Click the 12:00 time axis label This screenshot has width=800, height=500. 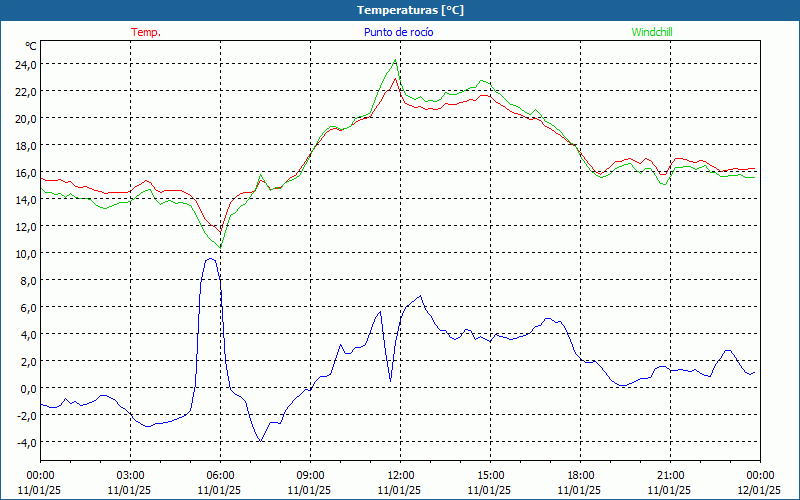(x=401, y=476)
